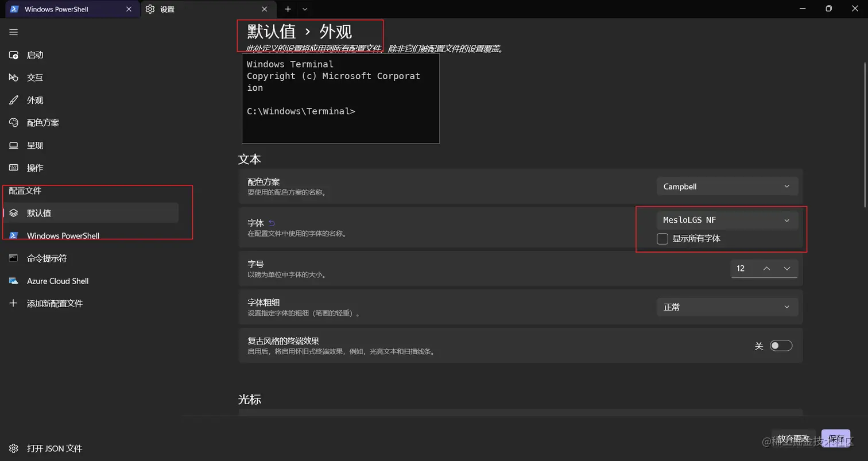Click PowerShell icon in the tab bar
Viewport: 868px width, 461px height.
(x=14, y=9)
